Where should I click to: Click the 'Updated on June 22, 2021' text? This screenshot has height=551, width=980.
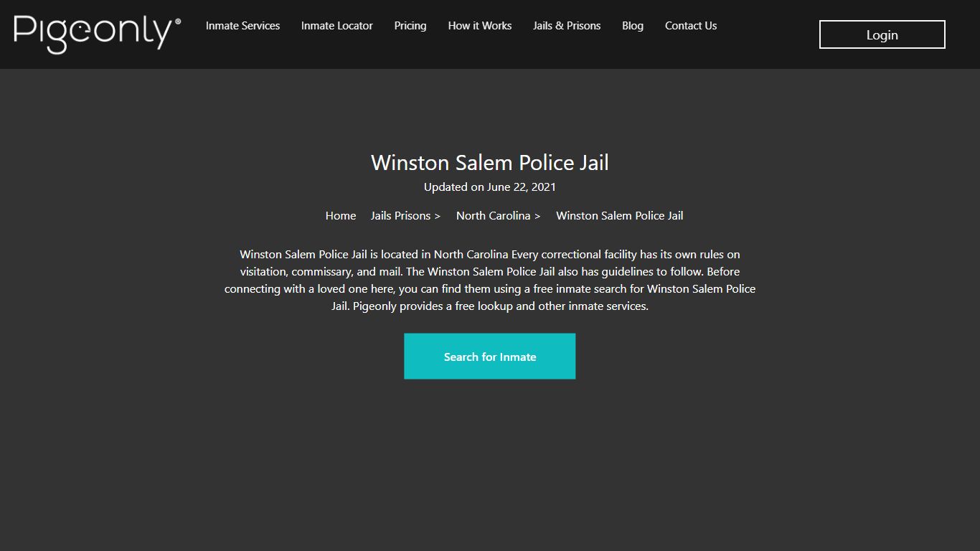(490, 187)
